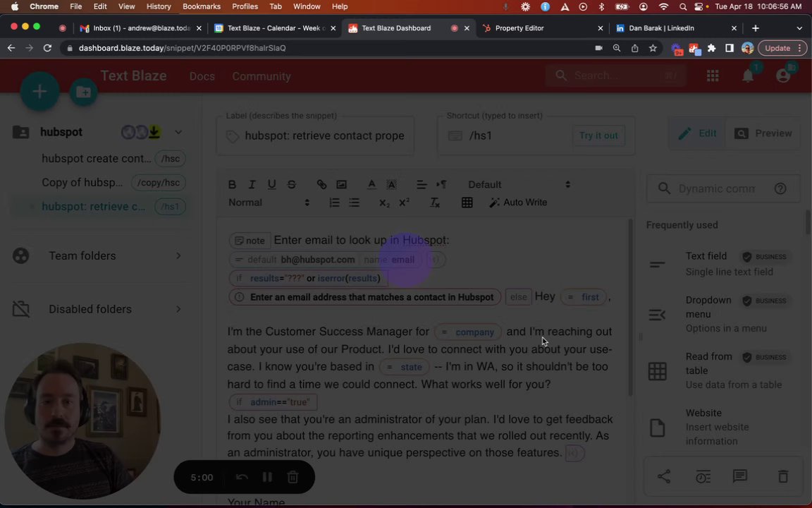Image resolution: width=812 pixels, height=508 pixels.
Task: Open the History menu in menu bar
Action: [159, 6]
